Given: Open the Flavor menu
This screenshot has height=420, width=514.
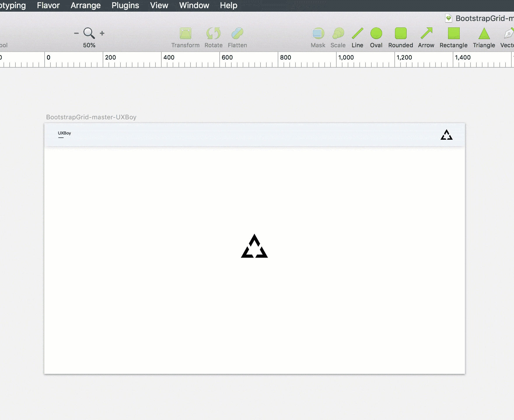Looking at the screenshot, I should pos(48,5).
